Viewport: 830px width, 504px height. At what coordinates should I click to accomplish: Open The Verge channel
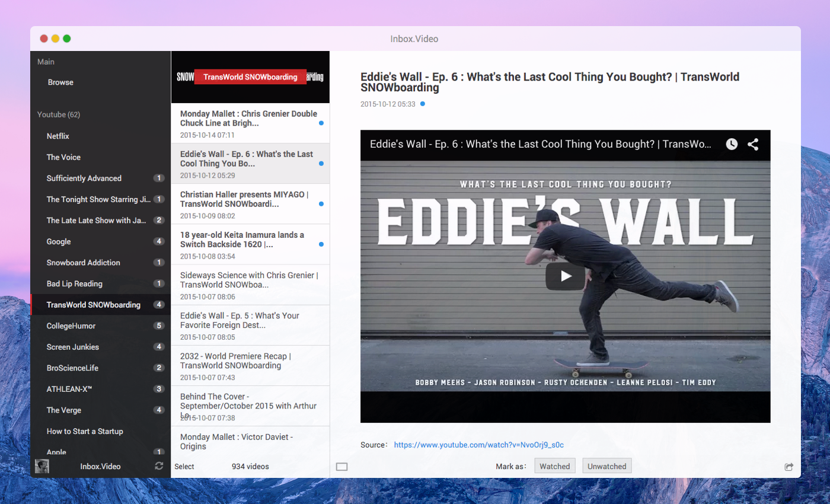click(x=100, y=410)
